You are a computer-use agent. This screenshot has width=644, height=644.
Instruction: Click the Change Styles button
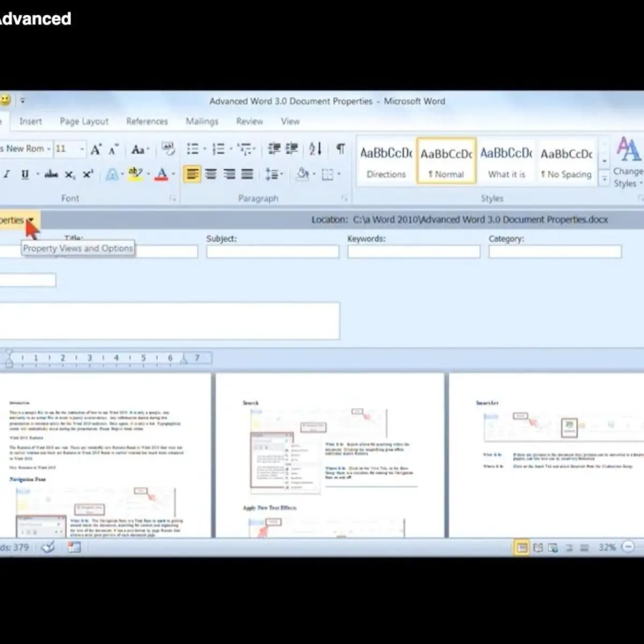click(x=628, y=163)
